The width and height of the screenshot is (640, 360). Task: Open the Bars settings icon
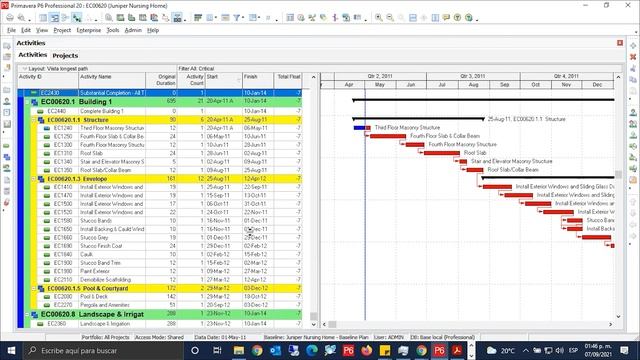coord(198,18)
